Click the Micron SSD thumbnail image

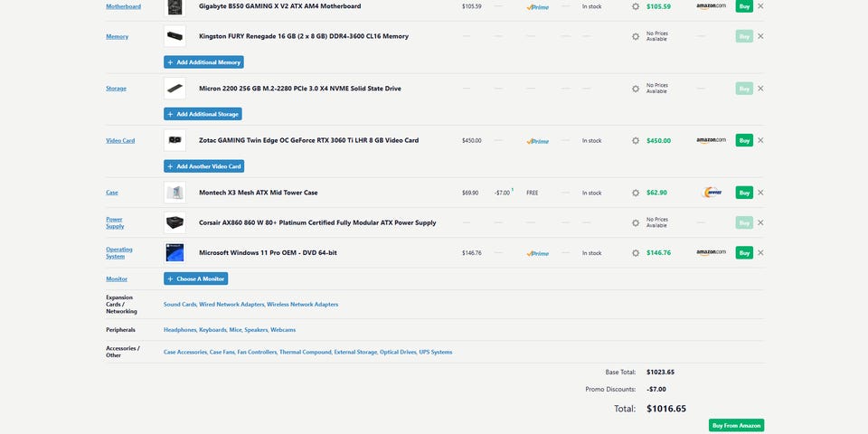(x=175, y=88)
